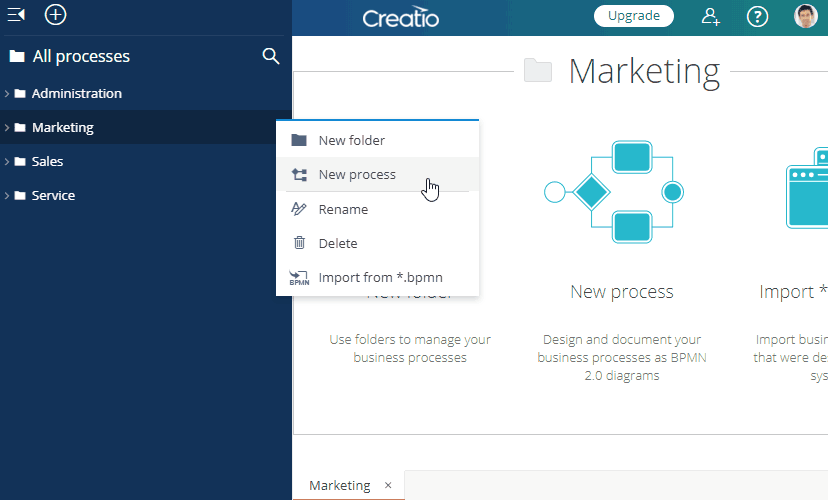Click the Marketing page heading

click(644, 71)
